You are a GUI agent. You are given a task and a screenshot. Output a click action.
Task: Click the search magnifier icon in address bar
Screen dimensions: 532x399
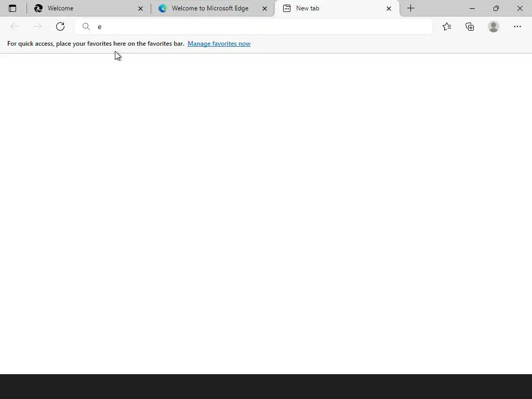(86, 26)
